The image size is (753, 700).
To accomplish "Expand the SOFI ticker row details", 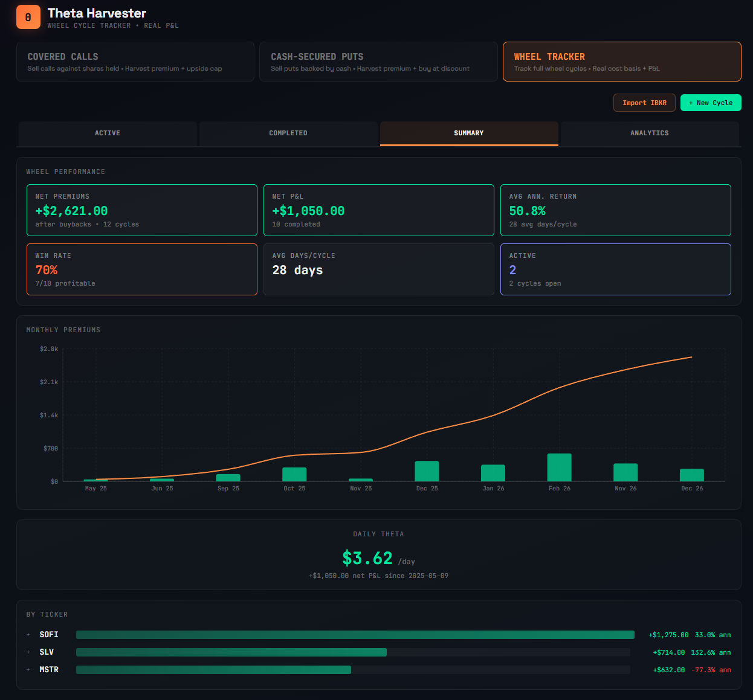I will (x=27, y=635).
